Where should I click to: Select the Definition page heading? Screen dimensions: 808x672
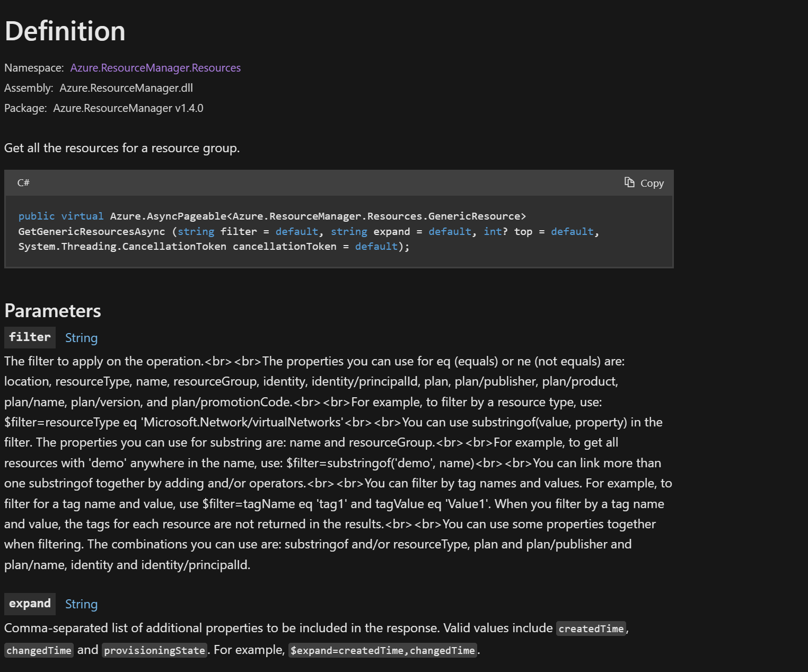64,31
